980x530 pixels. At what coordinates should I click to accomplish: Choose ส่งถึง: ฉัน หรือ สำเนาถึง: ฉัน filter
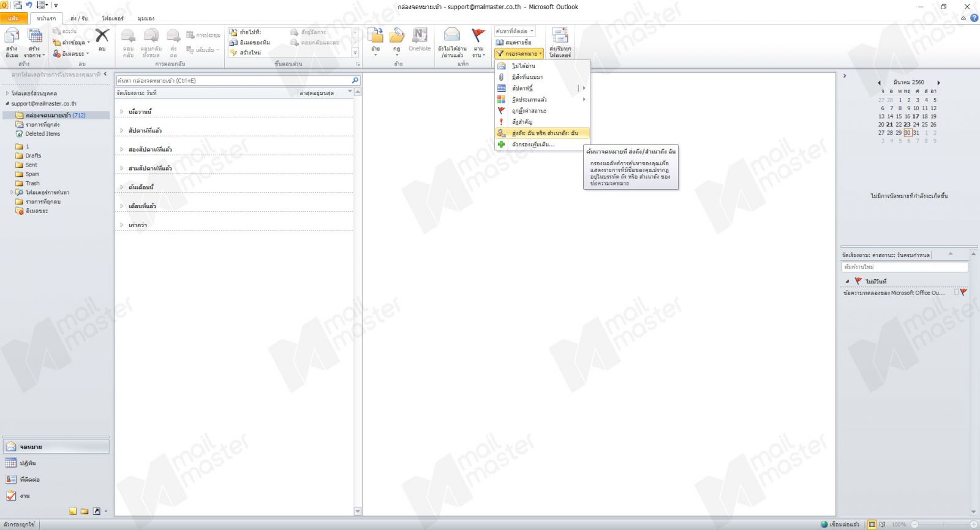tap(542, 133)
